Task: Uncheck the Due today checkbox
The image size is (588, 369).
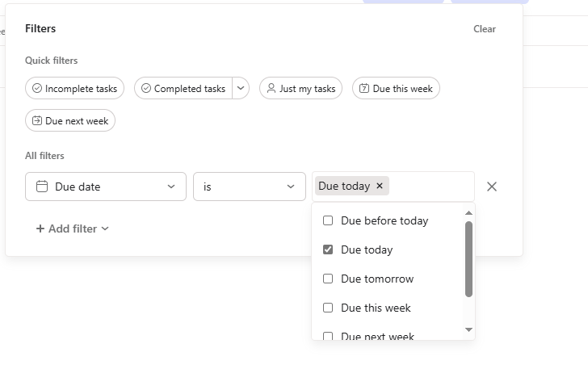Action: tap(328, 249)
